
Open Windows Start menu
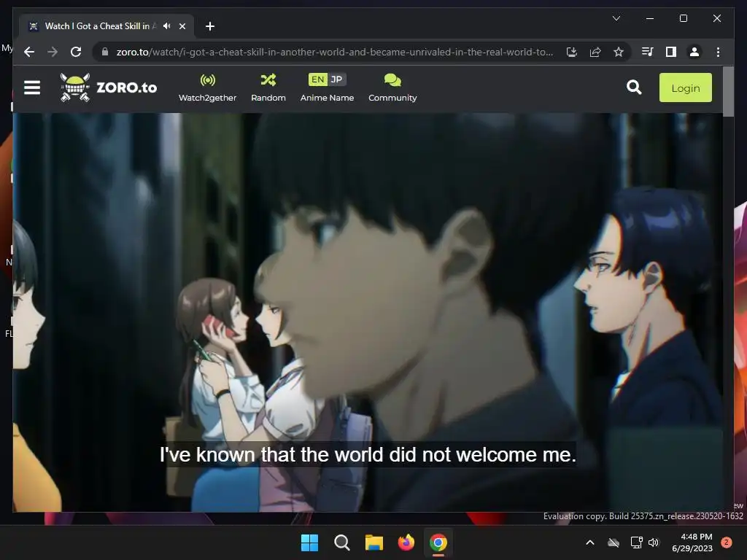[309, 542]
